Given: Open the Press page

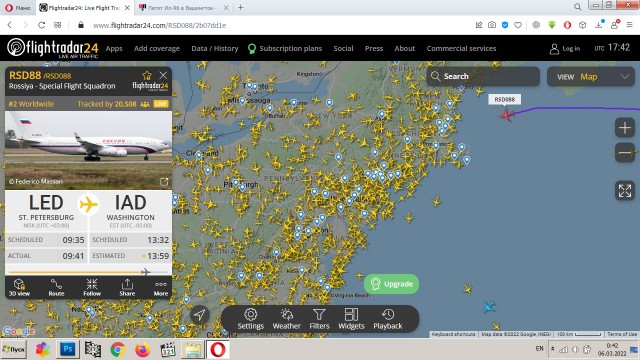Looking at the screenshot, I should point(374,49).
